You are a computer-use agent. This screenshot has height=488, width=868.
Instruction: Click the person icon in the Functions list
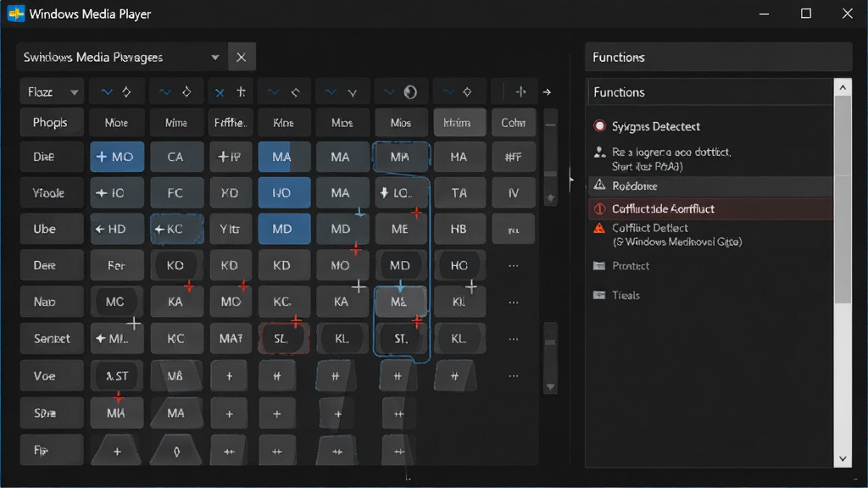599,152
